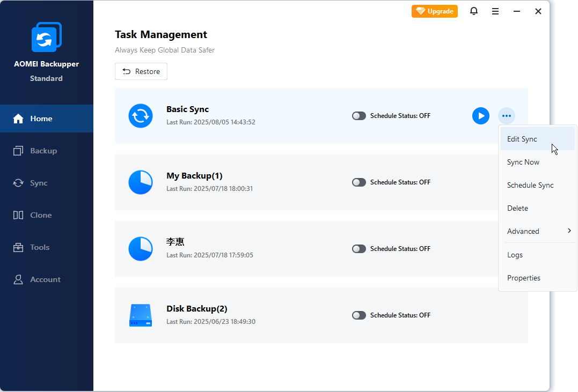The image size is (578, 392).
Task: Turn on schedule for Disk Backup(2)
Action: (358, 315)
